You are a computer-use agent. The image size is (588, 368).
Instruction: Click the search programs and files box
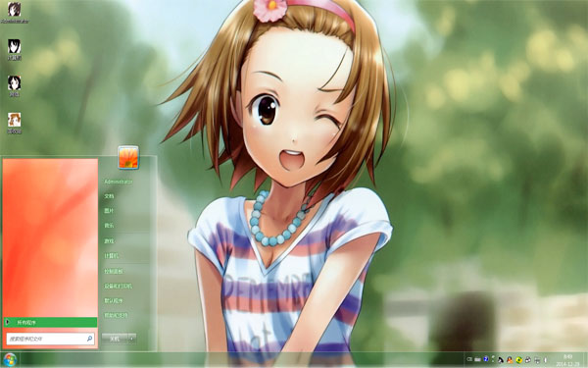(x=50, y=339)
